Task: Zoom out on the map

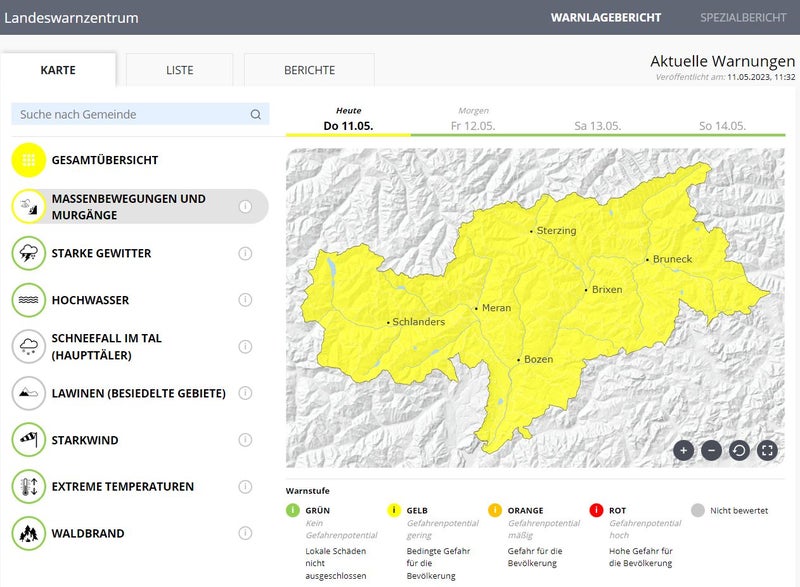Action: point(711,450)
